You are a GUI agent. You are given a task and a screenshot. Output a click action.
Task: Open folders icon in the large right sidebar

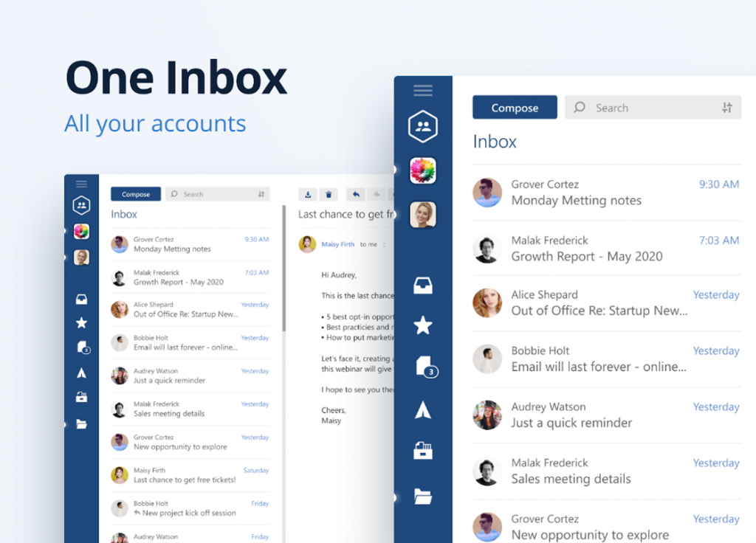(x=423, y=497)
